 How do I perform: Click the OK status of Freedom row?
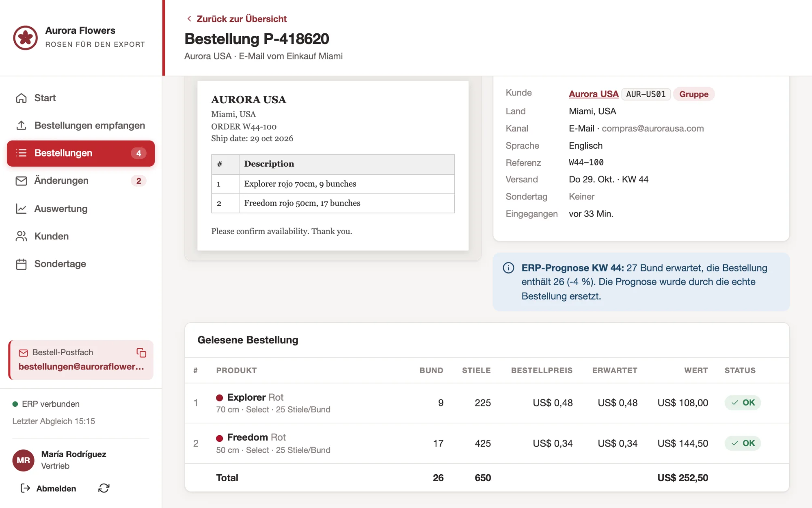pos(743,443)
